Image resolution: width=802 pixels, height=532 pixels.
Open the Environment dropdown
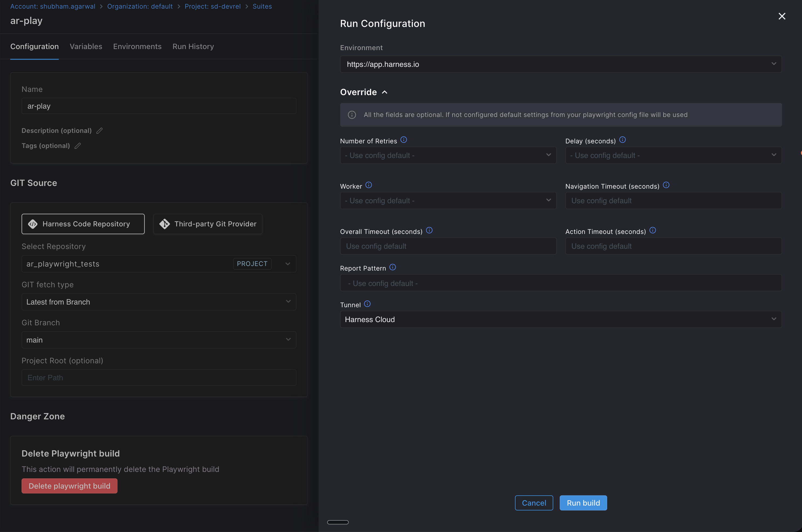point(561,64)
